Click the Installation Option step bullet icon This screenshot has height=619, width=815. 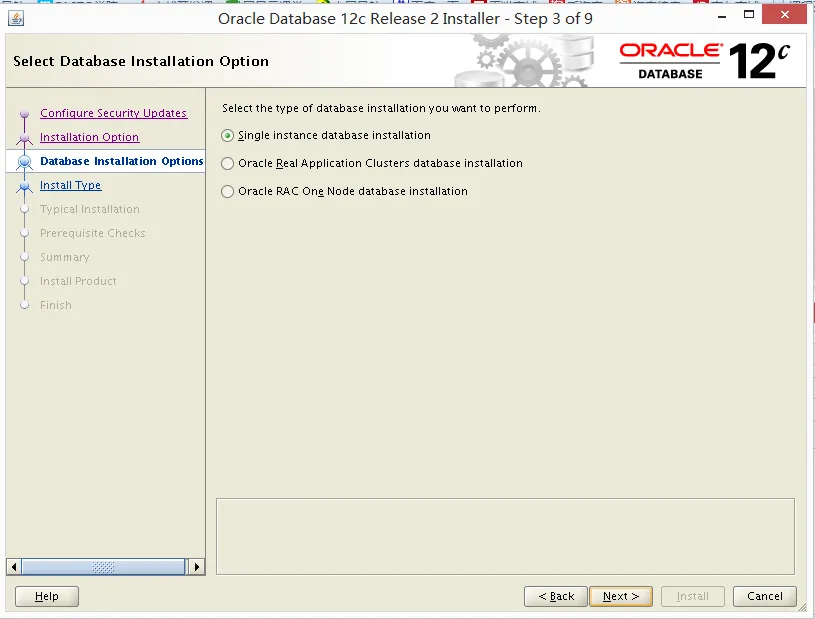[24, 138]
